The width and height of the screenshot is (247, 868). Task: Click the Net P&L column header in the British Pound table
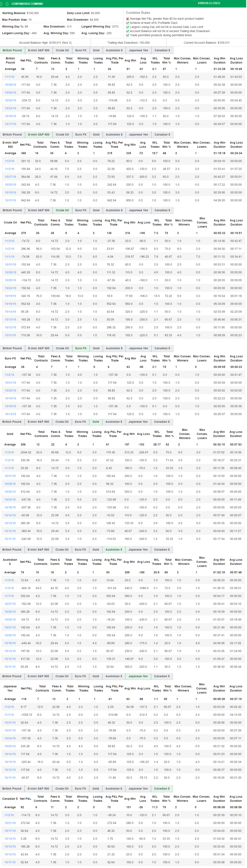(26, 61)
